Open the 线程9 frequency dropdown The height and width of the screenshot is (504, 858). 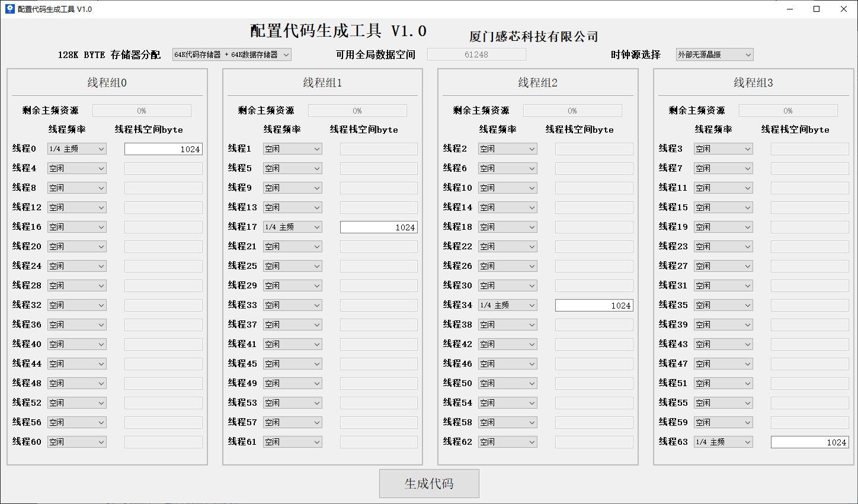(x=293, y=188)
